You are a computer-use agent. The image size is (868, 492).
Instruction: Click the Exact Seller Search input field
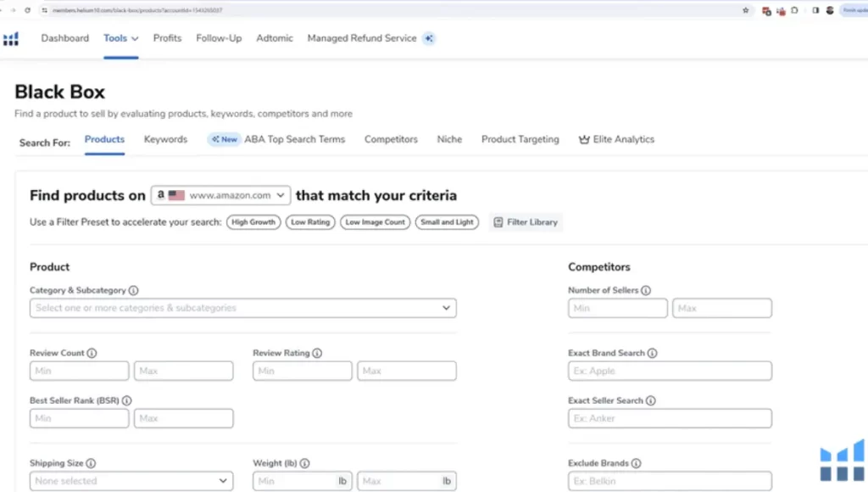tap(670, 418)
